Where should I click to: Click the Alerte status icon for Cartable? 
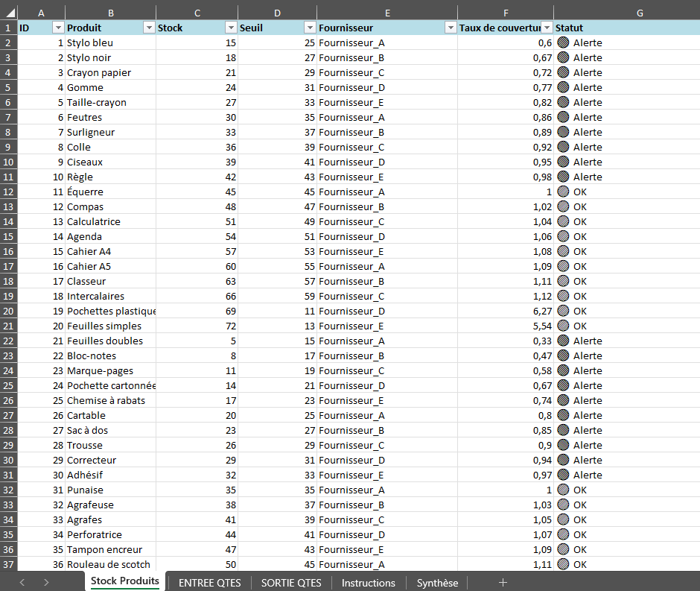(564, 415)
